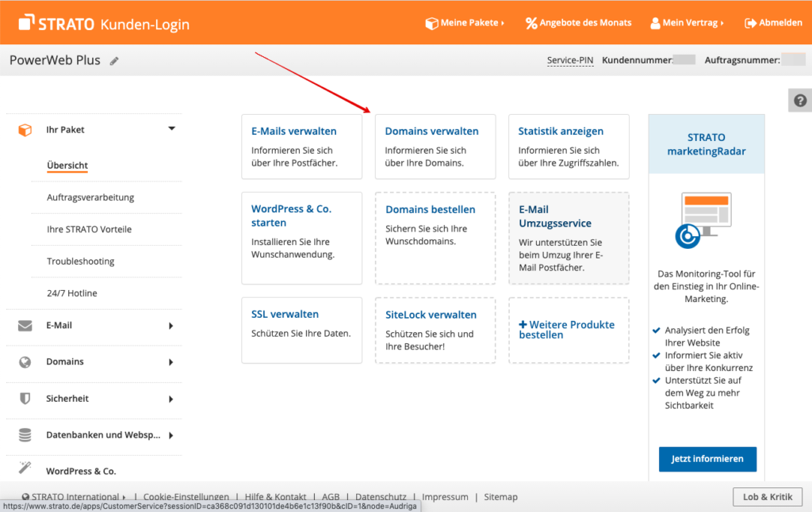Open the Domains verwalten tile

coord(435,147)
